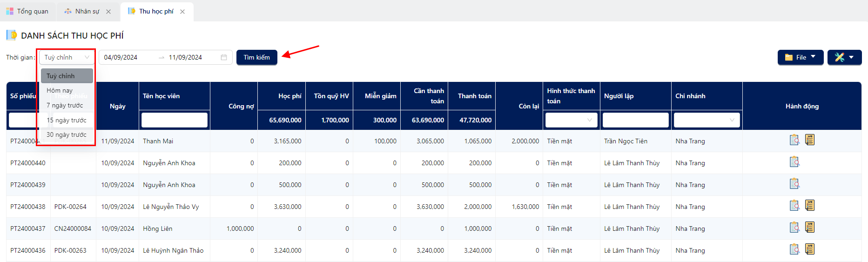Click voucher code PDK-00263
Viewport: 868px width, 262px height.
coord(70,250)
